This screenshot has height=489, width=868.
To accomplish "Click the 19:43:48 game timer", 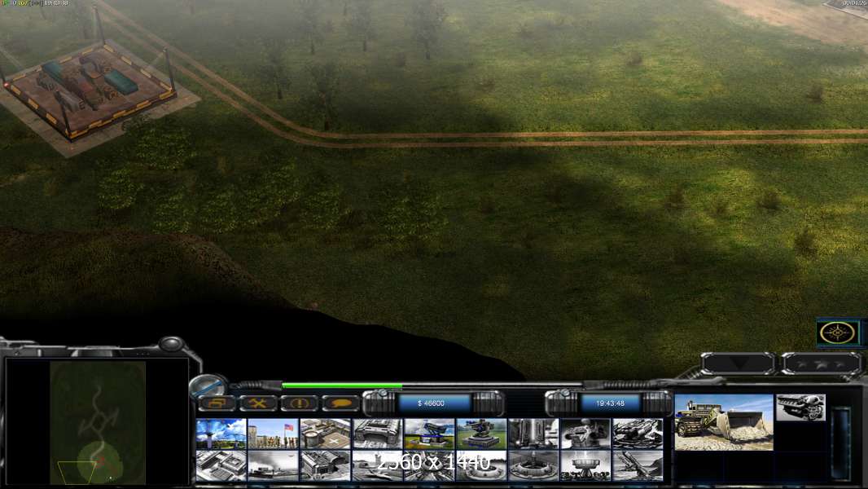I will (x=610, y=403).
